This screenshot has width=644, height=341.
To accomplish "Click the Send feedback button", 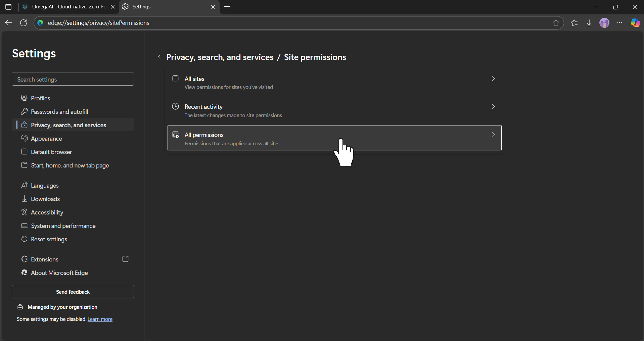I will pyautogui.click(x=73, y=292).
